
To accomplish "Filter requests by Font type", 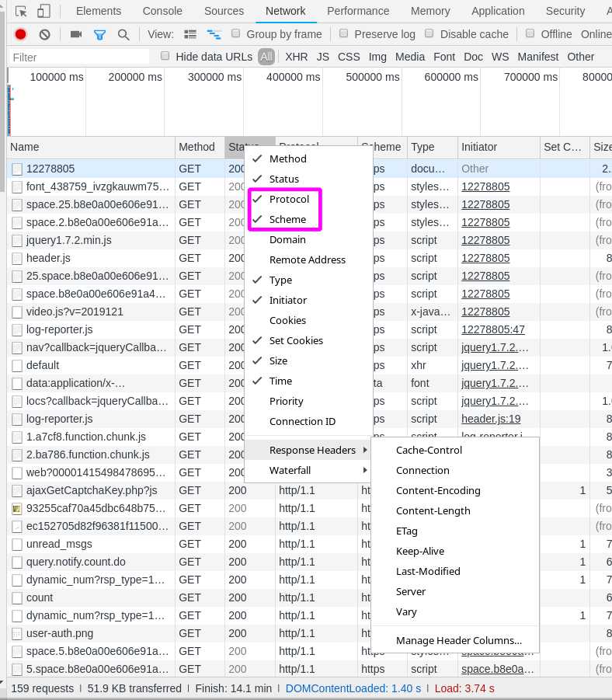I will coord(444,57).
